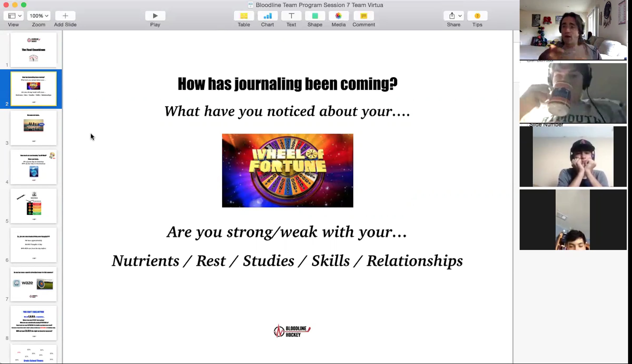Viewport: 632px width, 364px height.
Task: Select the Bloodline Hockey logo on slide
Action: [292, 331]
